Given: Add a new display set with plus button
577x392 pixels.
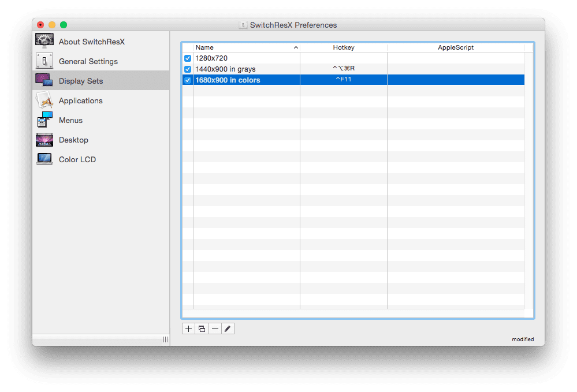Looking at the screenshot, I should (188, 328).
